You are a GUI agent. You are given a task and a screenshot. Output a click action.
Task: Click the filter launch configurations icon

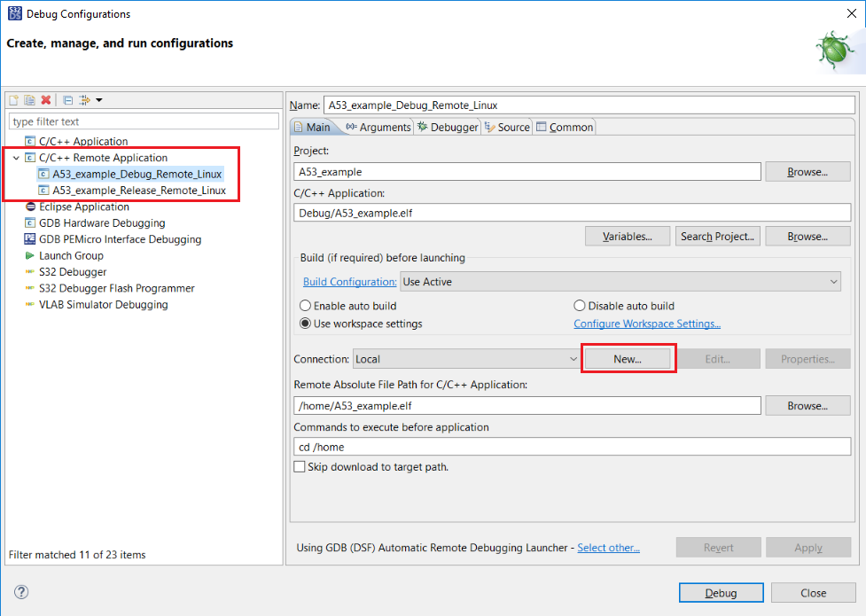point(85,100)
